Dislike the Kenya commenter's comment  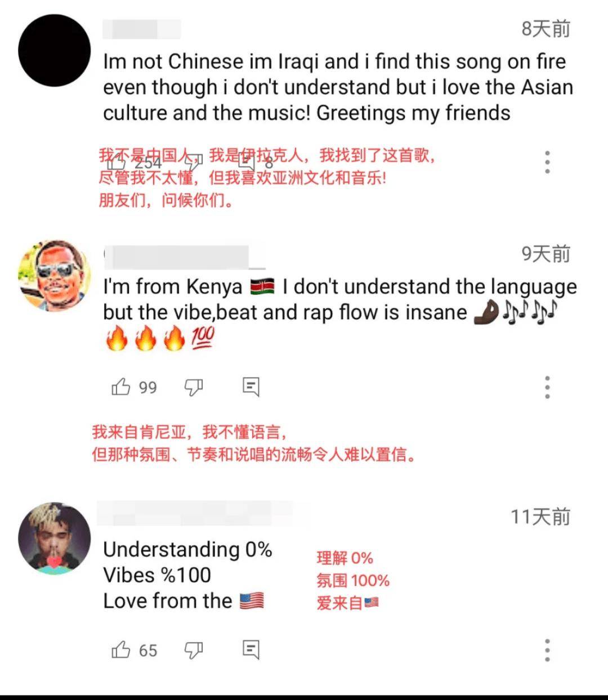(194, 387)
